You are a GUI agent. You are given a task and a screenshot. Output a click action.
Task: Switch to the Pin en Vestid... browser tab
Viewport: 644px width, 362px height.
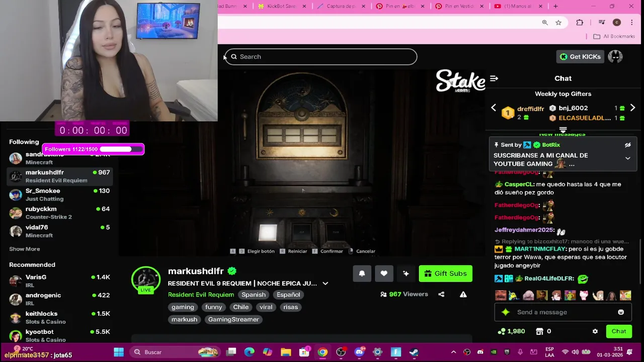(x=460, y=6)
